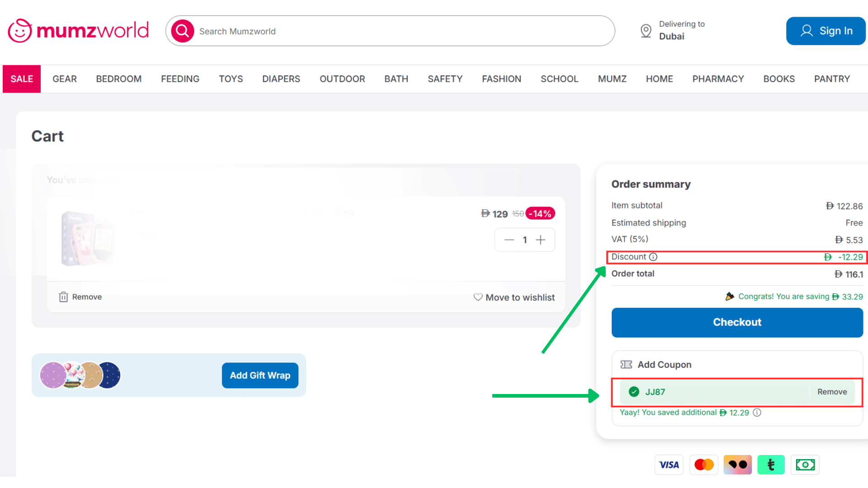Open the DIAPERS category menu
The width and height of the screenshot is (868, 488).
pyautogui.click(x=281, y=79)
